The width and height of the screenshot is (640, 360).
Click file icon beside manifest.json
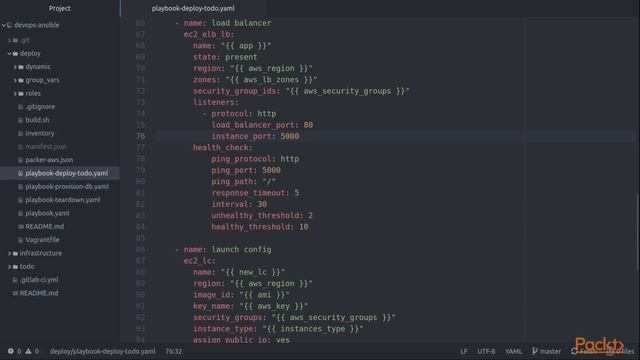pos(20,147)
